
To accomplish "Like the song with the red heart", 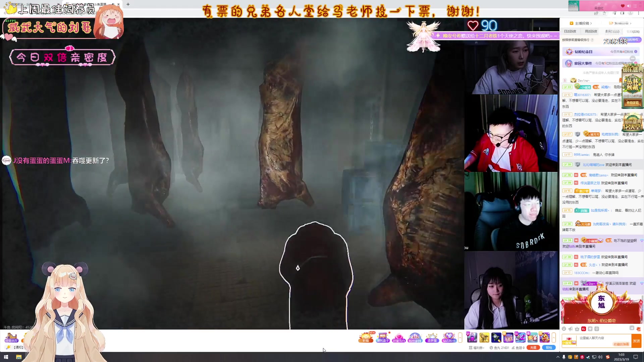I will click(623, 6).
